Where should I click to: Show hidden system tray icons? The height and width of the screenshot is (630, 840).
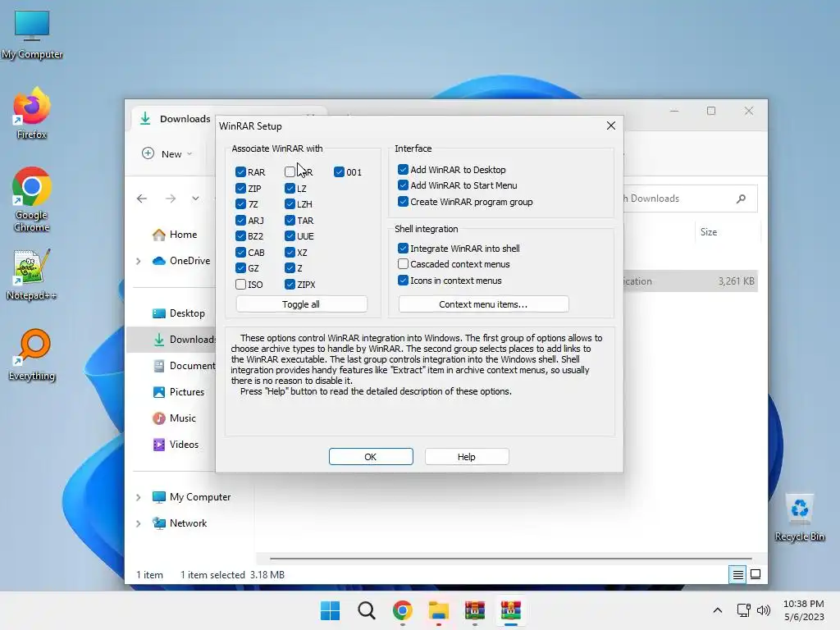pyautogui.click(x=717, y=610)
